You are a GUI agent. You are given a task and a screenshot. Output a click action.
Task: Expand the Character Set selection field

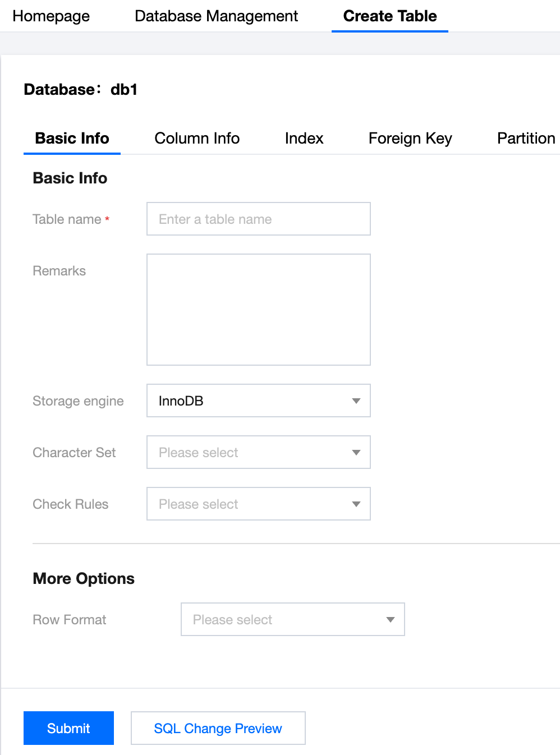pyautogui.click(x=250, y=452)
